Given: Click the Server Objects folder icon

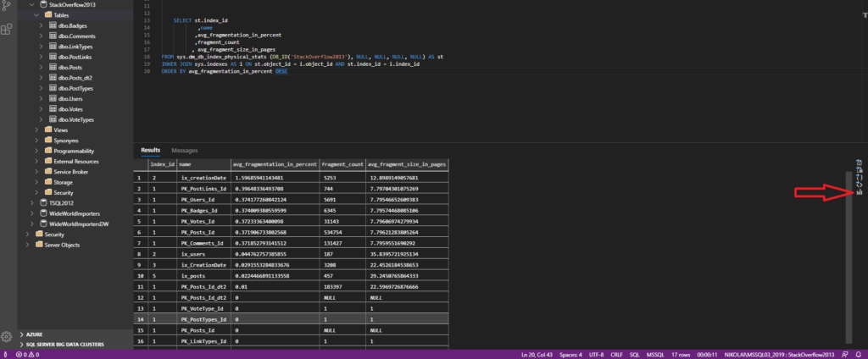Looking at the screenshot, I should 39,245.
